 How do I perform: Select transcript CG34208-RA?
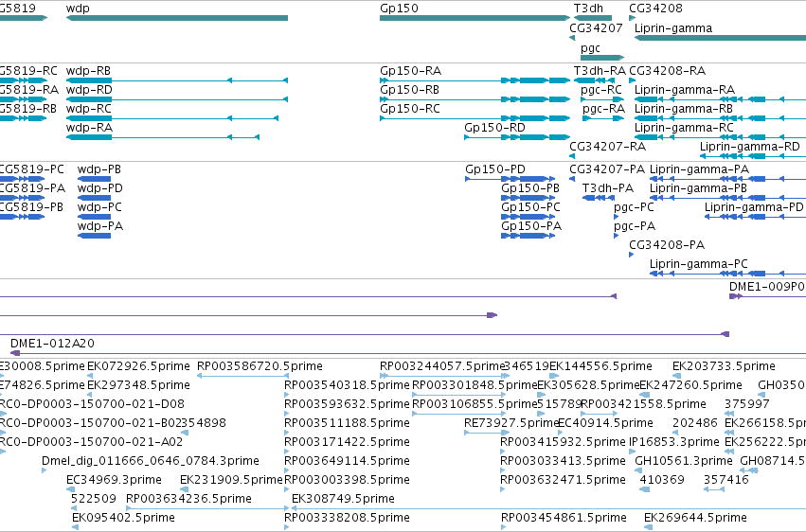tap(633, 80)
